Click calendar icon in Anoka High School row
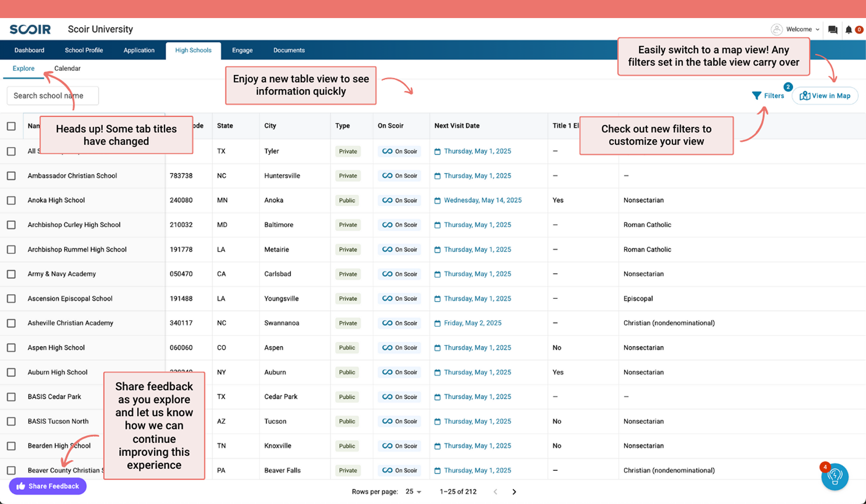The height and width of the screenshot is (504, 866). [x=437, y=201]
